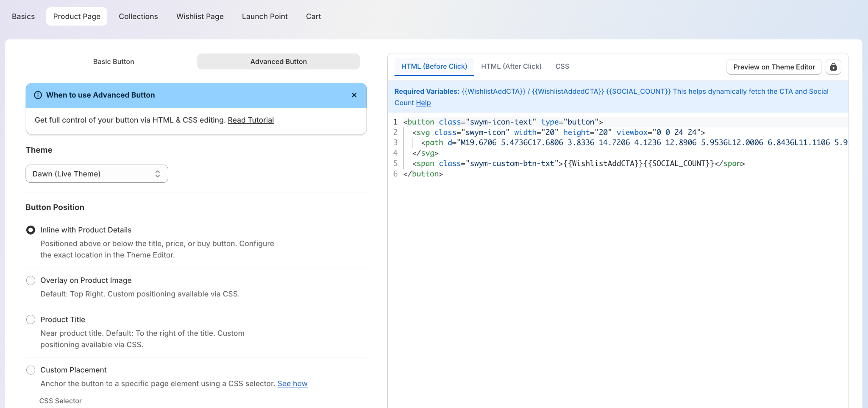Open the Wishlist Page tab

click(x=200, y=17)
